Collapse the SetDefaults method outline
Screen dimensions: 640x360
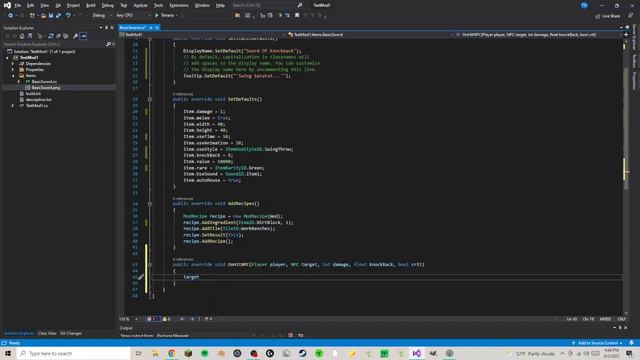(150, 99)
